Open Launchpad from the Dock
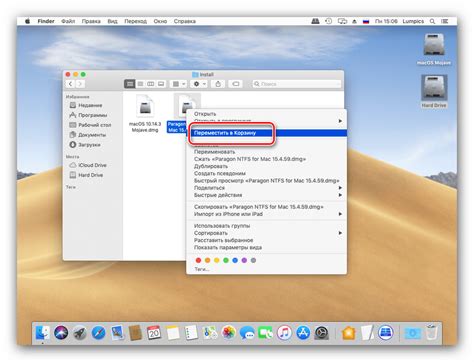Viewport: 474px width, 362px height. tap(80, 333)
